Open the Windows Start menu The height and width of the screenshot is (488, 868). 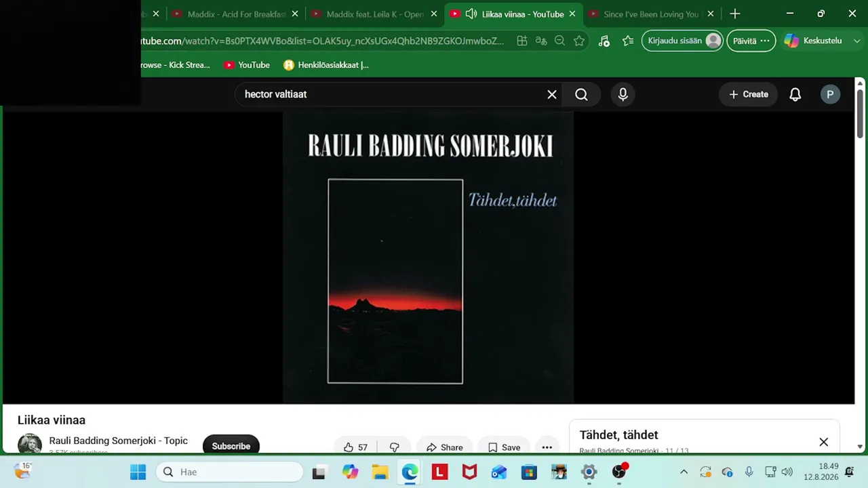pos(138,472)
